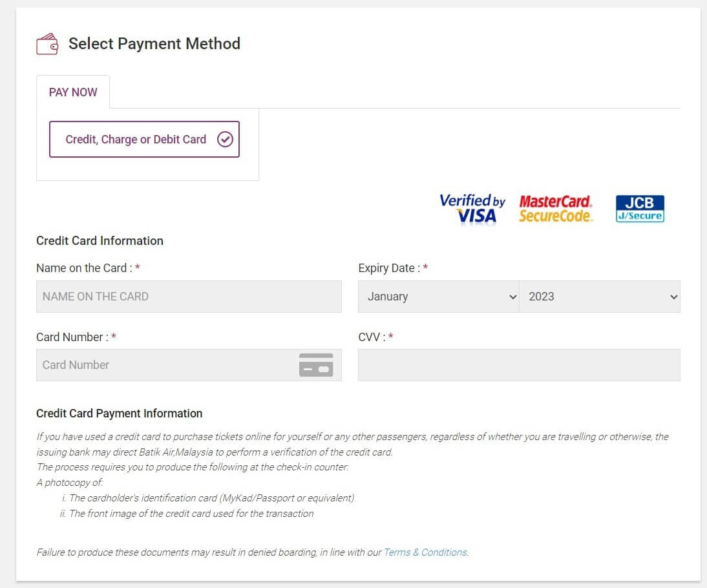
Task: Expand the year list using its chevron arrow
Action: (673, 297)
